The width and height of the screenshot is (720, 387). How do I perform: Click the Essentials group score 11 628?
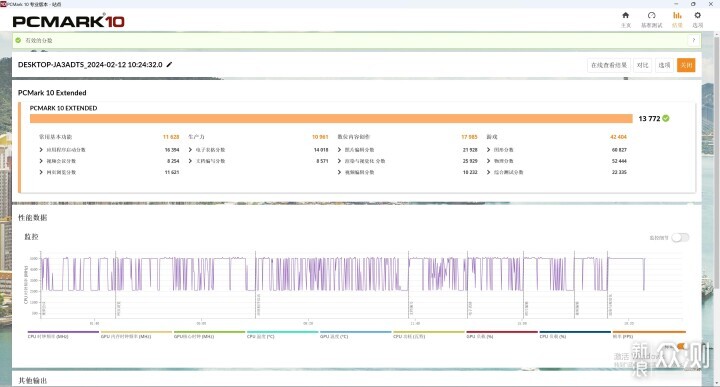(x=171, y=137)
